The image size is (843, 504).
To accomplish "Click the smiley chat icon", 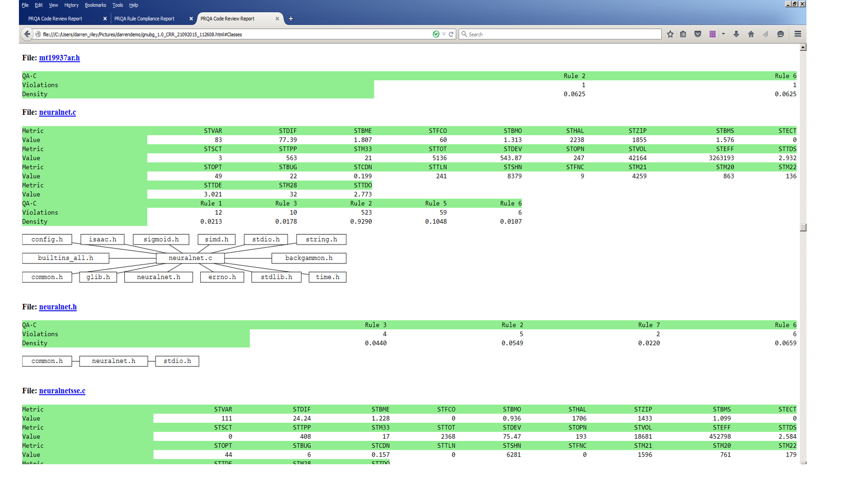I will point(781,34).
